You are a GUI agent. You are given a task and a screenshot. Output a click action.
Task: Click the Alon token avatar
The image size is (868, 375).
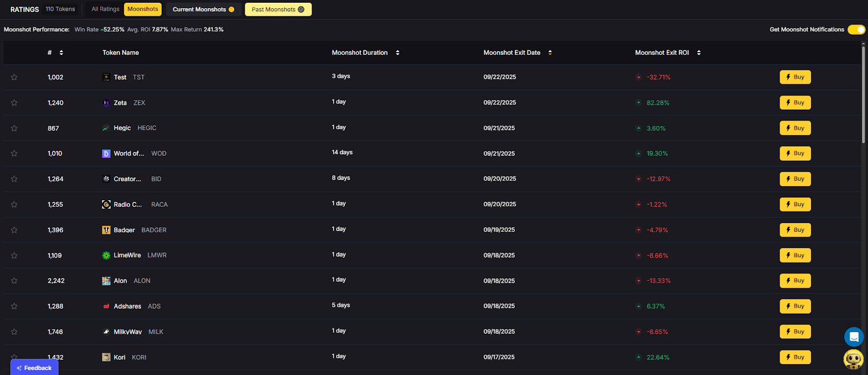pos(106,281)
